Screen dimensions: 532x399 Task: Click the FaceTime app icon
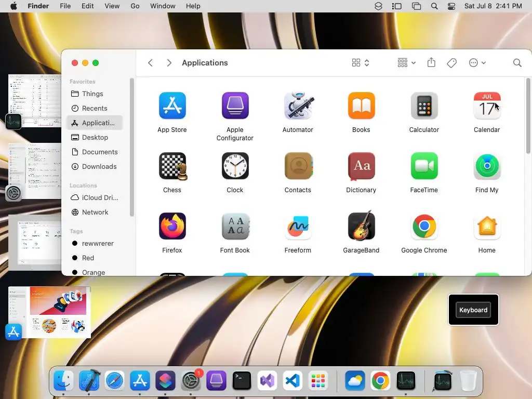click(424, 166)
